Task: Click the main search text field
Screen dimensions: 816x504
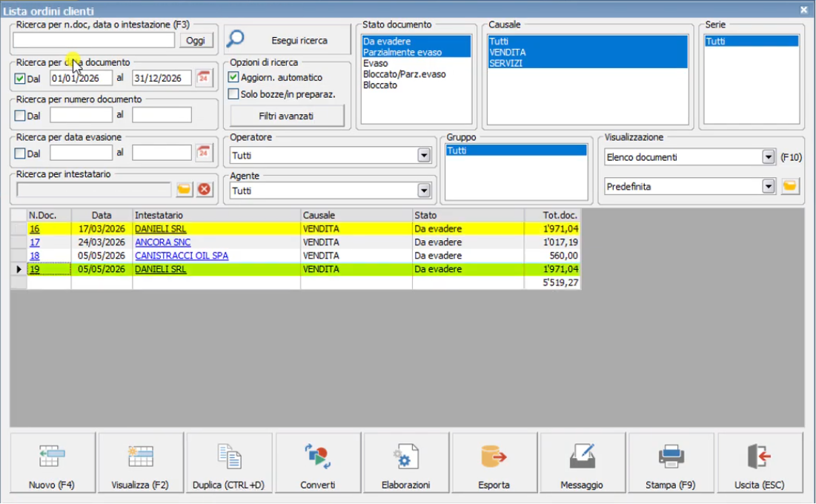Action: pos(93,40)
